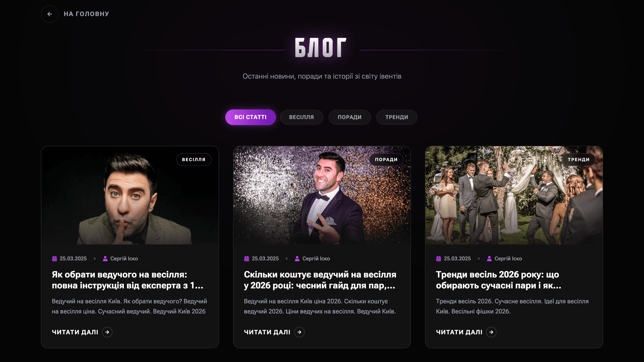Switch to the ВСІ СТАТТІ filter tab
The height and width of the screenshot is (362, 644).
(250, 117)
